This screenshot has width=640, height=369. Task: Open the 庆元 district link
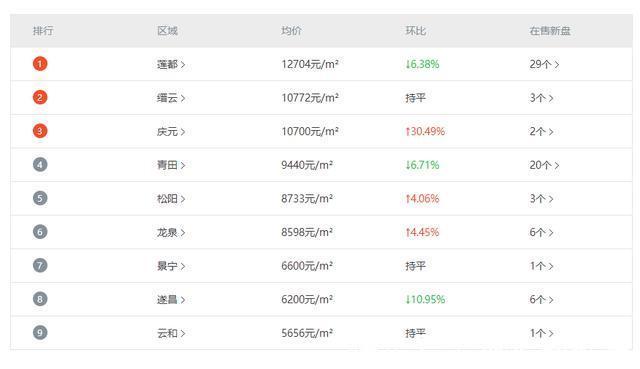171,131
